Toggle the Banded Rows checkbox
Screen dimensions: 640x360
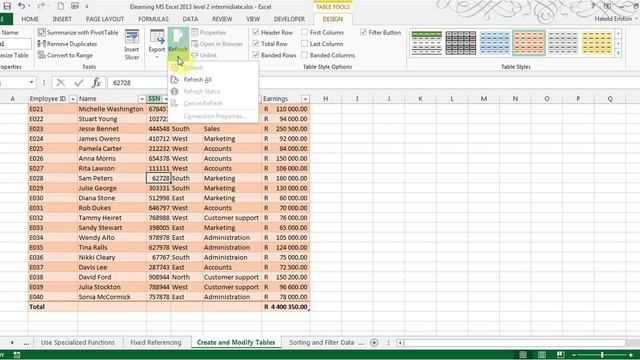click(x=256, y=55)
